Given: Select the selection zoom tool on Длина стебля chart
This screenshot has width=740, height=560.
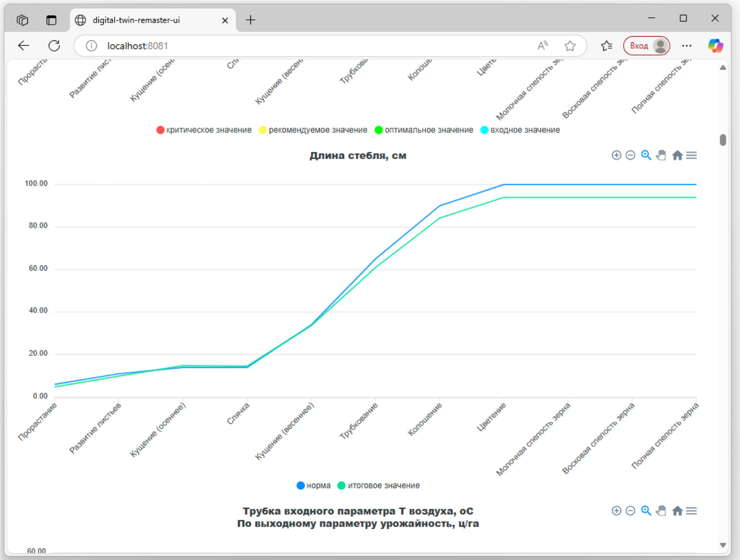Looking at the screenshot, I should pyautogui.click(x=646, y=155).
